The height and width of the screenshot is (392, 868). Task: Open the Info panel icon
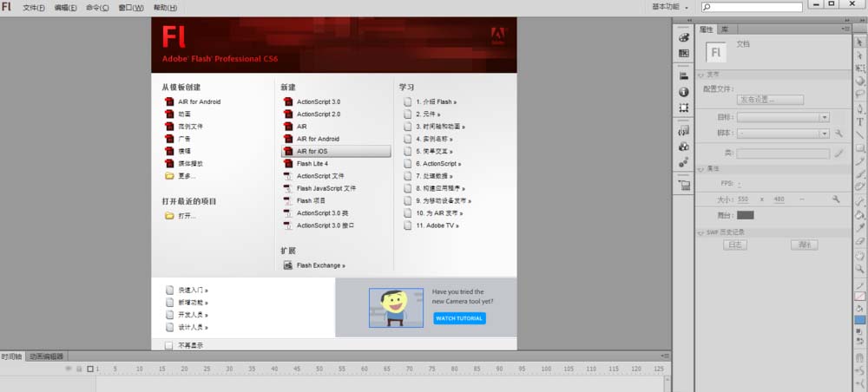[x=684, y=92]
